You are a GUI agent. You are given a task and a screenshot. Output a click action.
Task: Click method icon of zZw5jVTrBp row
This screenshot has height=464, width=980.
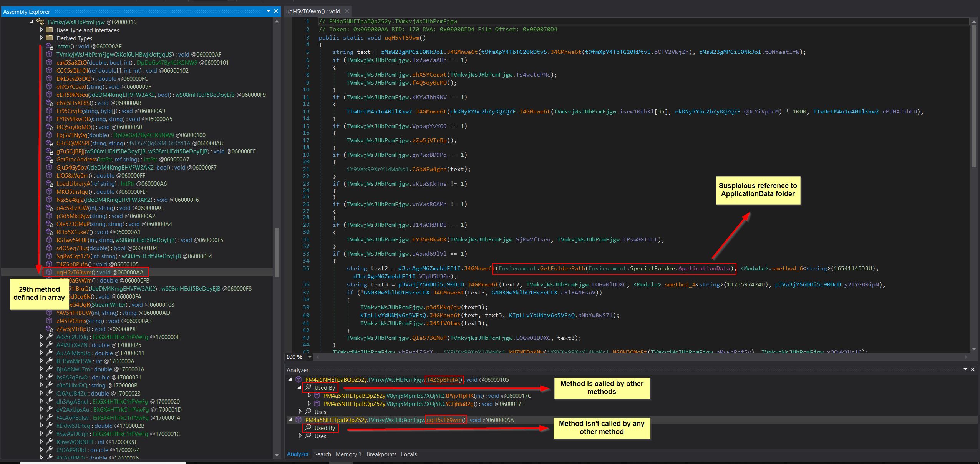click(x=49, y=329)
